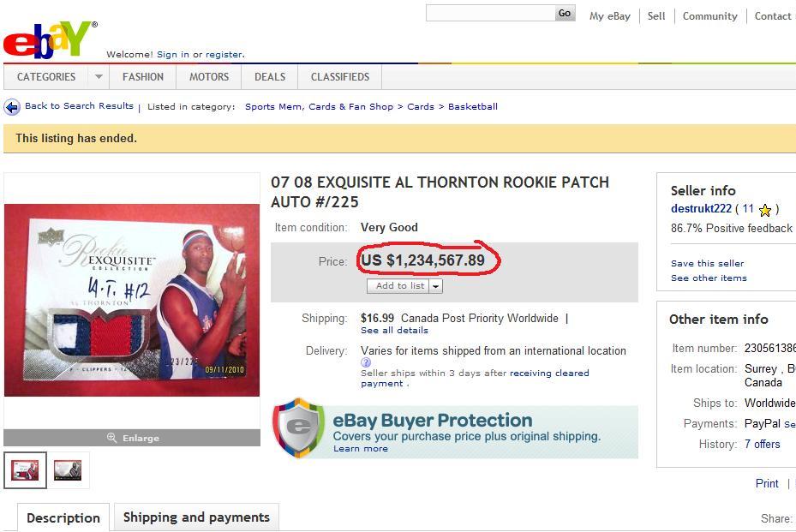Click the Go search button

click(565, 13)
